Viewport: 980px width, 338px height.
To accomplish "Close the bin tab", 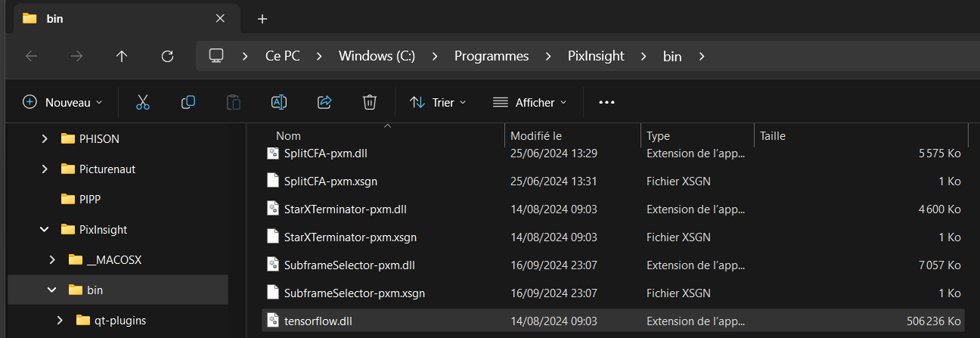I will click(220, 19).
